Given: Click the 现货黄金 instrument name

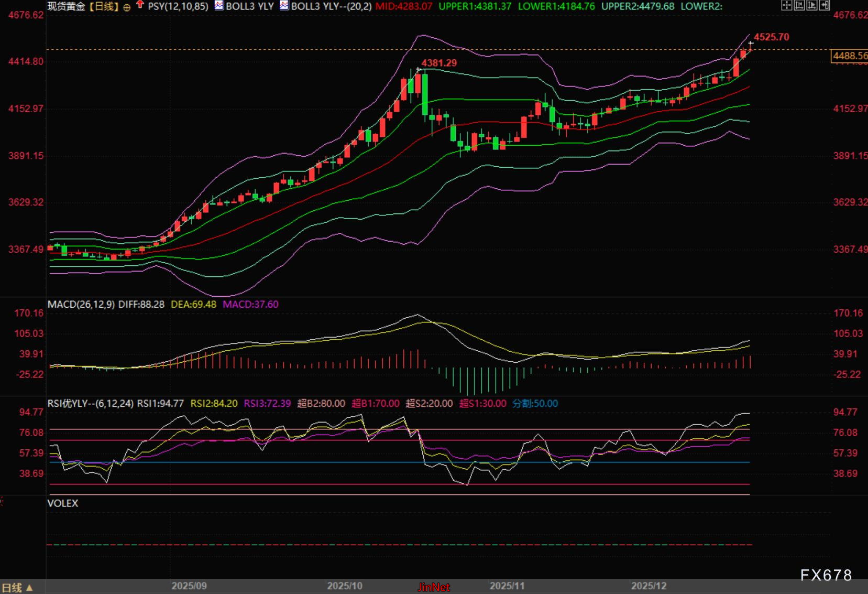Looking at the screenshot, I should click(x=66, y=6).
